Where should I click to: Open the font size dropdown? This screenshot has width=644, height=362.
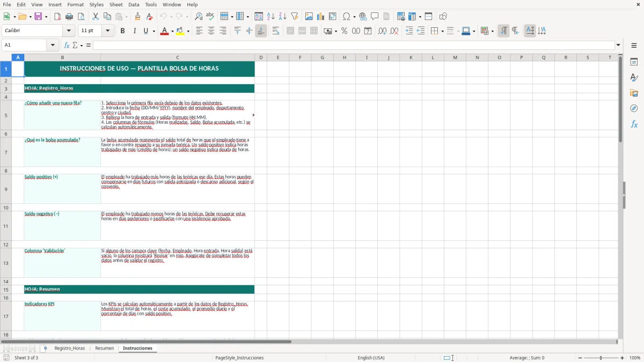[108, 31]
